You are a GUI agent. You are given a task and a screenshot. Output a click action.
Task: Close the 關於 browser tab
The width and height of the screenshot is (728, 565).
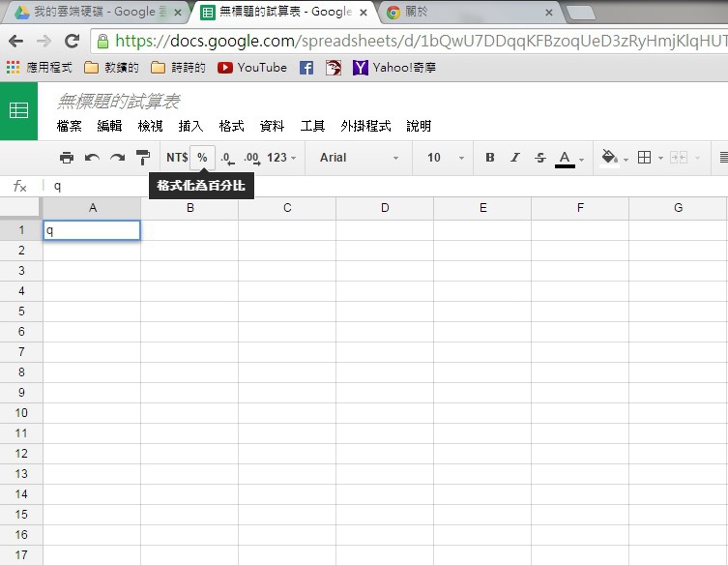point(549,13)
